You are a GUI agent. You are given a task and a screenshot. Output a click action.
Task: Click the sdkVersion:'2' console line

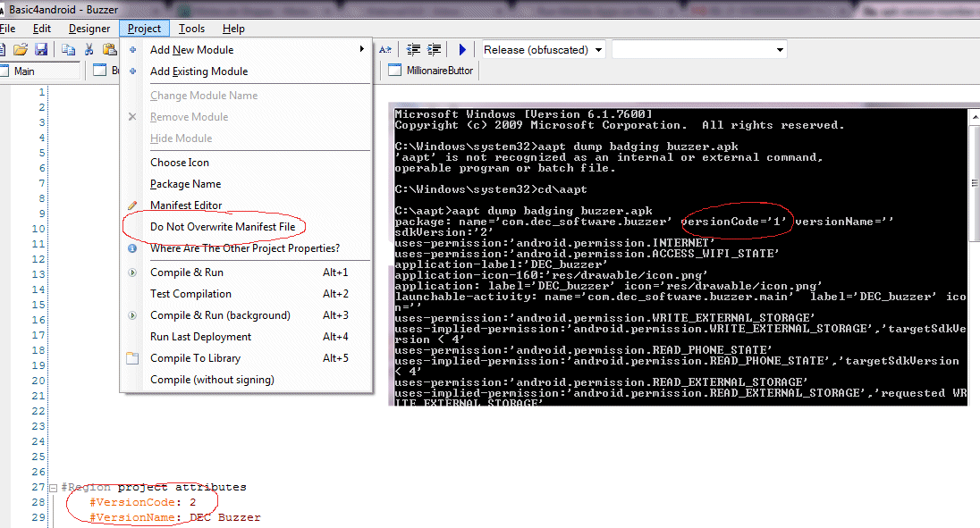pos(444,232)
